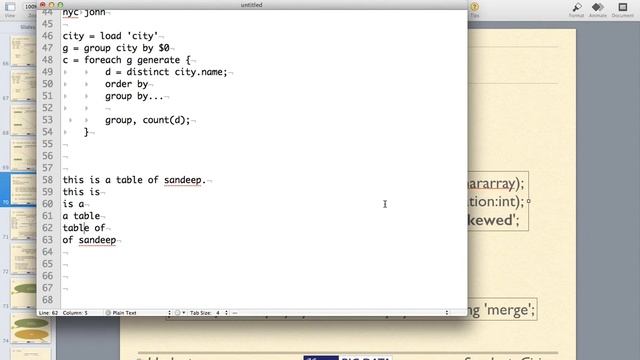The height and width of the screenshot is (360, 640).
Task: Click the "table of" text on line 62
Action: click(84, 228)
